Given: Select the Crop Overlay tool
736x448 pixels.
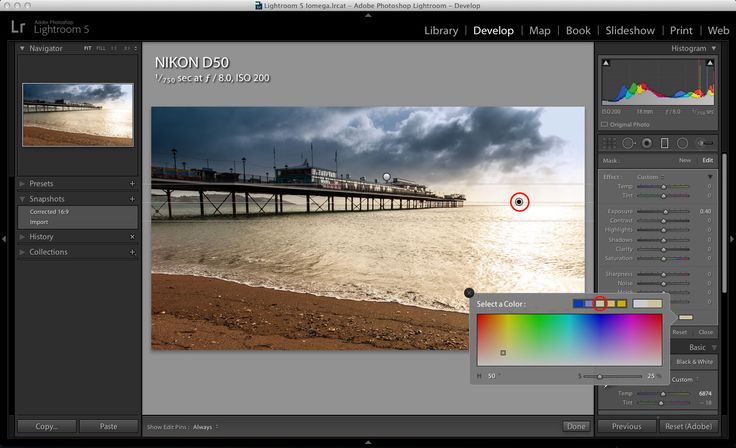Looking at the screenshot, I should point(609,143).
